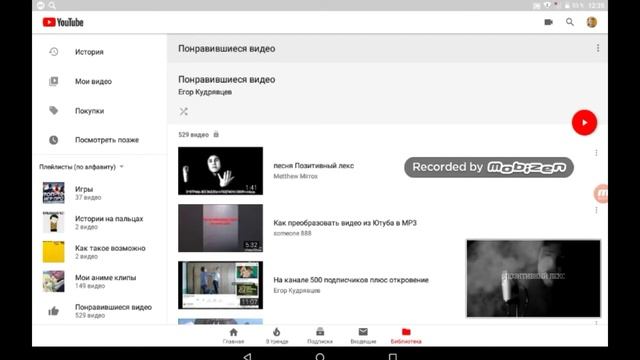Screen dimensions: 640x360
Task: Select the Библиотека tab
Action: click(406, 336)
